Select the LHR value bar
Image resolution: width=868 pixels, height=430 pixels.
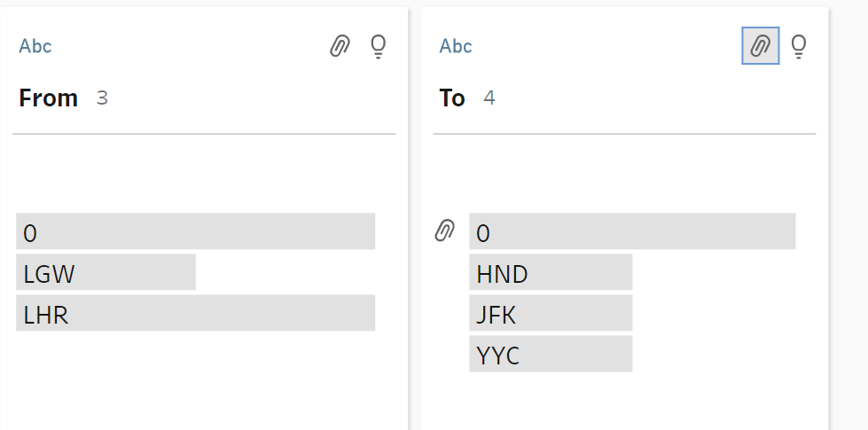[x=195, y=313]
